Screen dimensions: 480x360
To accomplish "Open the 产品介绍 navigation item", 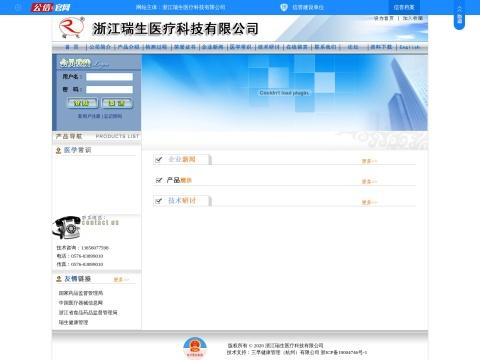I will (128, 47).
